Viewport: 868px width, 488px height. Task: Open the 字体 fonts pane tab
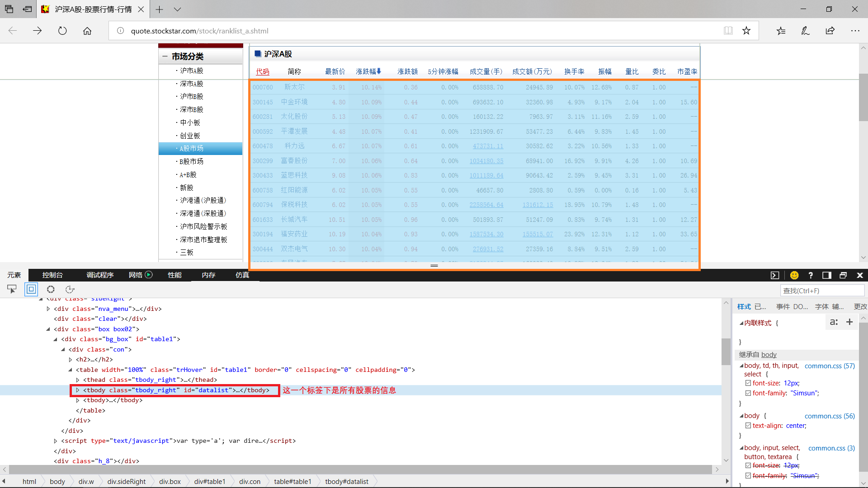[822, 307]
